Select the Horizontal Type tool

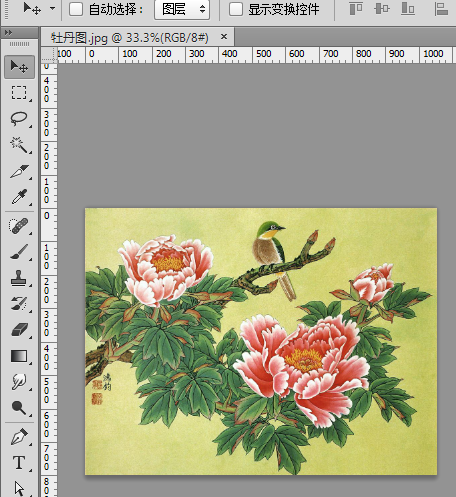[19, 463]
